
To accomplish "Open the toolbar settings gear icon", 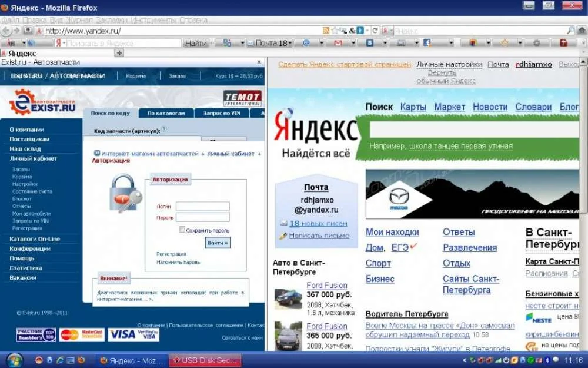I will [537, 43].
